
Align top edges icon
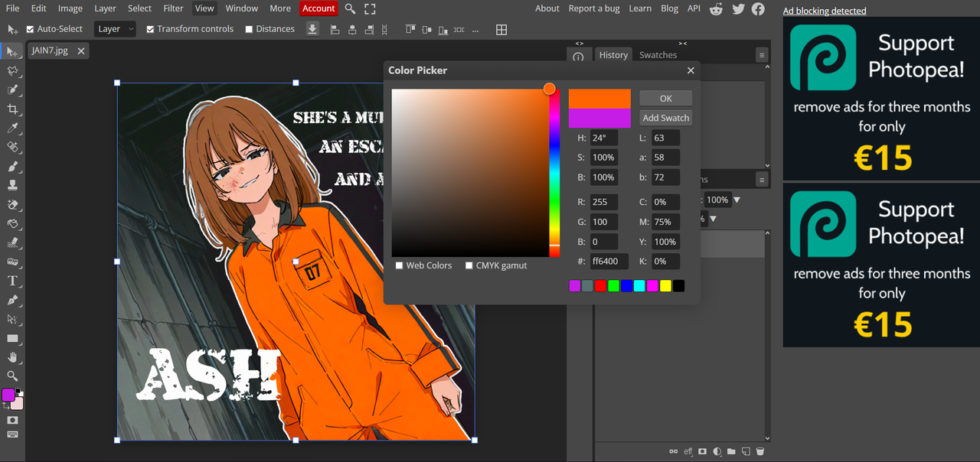click(x=410, y=29)
